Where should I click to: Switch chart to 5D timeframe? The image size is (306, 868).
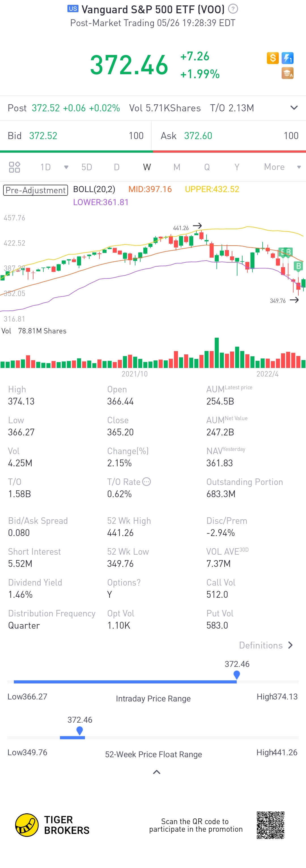(x=87, y=167)
